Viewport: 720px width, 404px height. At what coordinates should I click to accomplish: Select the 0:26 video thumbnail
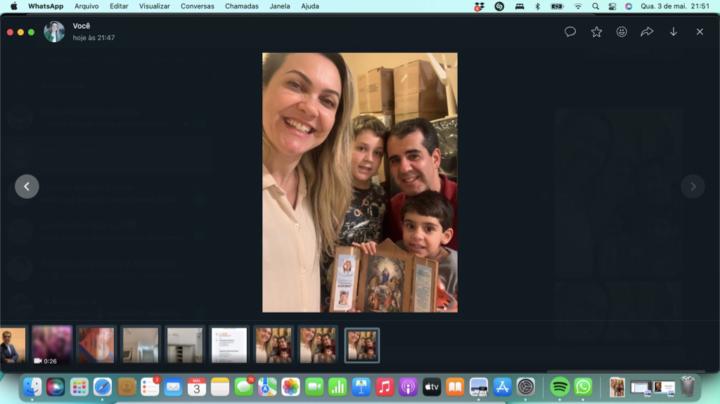pyautogui.click(x=52, y=345)
